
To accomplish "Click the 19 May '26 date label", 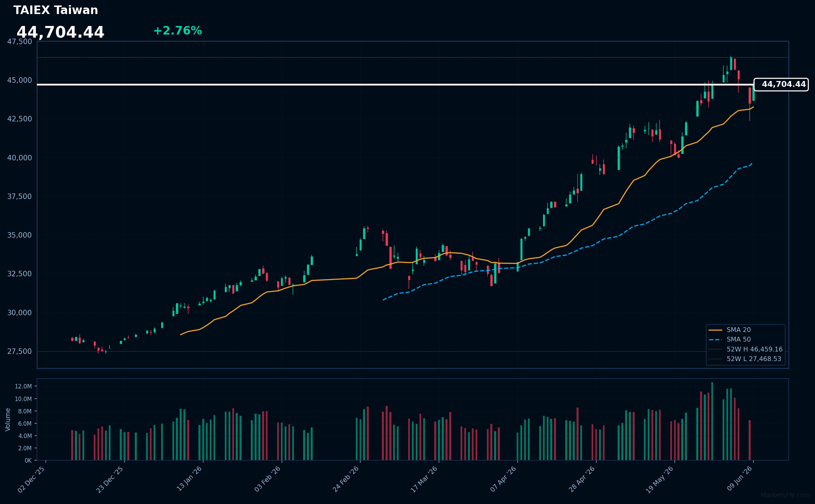I will 660,479.
